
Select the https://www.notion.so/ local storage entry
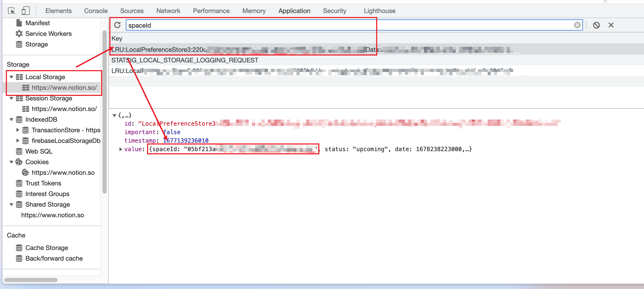(x=64, y=87)
